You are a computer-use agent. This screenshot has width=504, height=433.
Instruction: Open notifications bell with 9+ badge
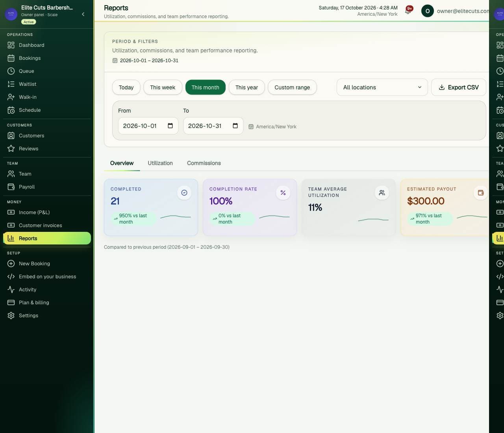[x=408, y=11]
